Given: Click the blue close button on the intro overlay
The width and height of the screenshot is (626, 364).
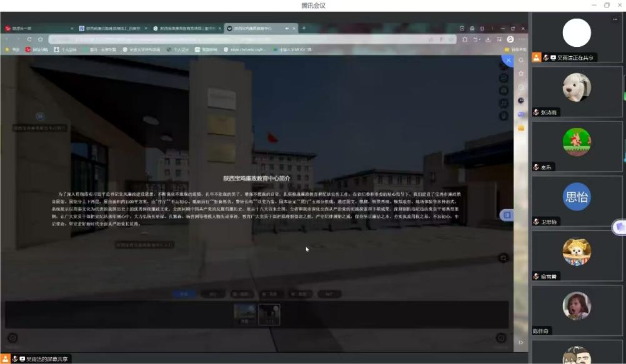Looking at the screenshot, I should (x=508, y=60).
